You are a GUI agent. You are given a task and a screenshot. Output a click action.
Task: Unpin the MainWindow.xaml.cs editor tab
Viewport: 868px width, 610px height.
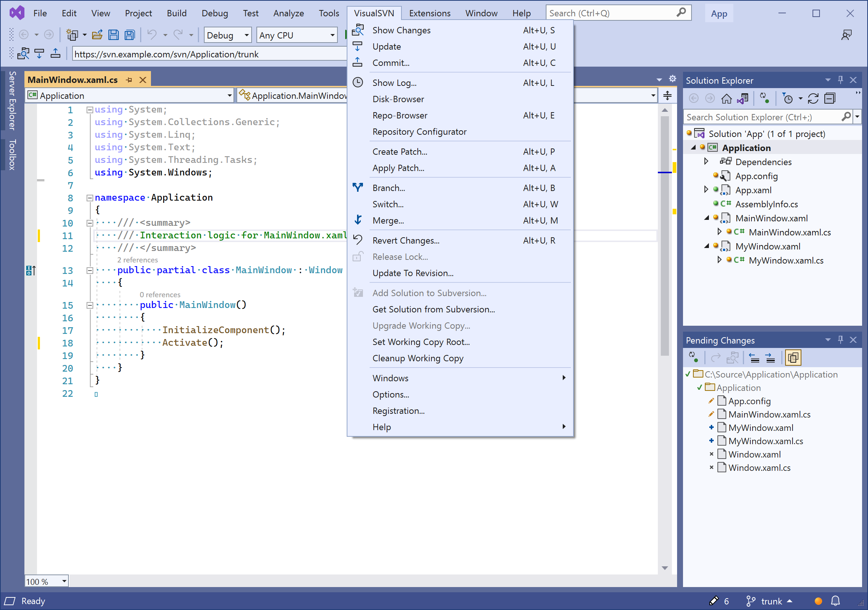pos(129,80)
